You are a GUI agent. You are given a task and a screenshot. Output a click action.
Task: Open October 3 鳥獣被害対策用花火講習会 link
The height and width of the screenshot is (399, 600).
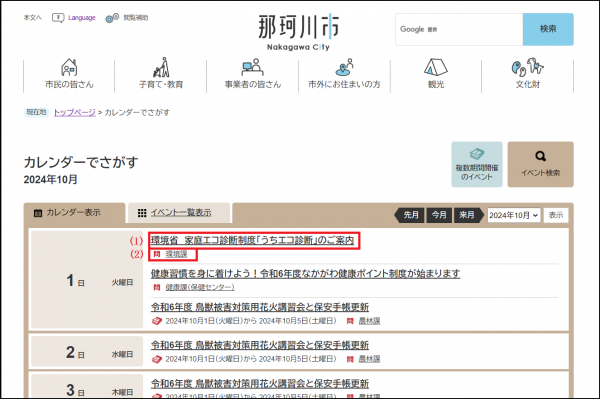click(260, 384)
